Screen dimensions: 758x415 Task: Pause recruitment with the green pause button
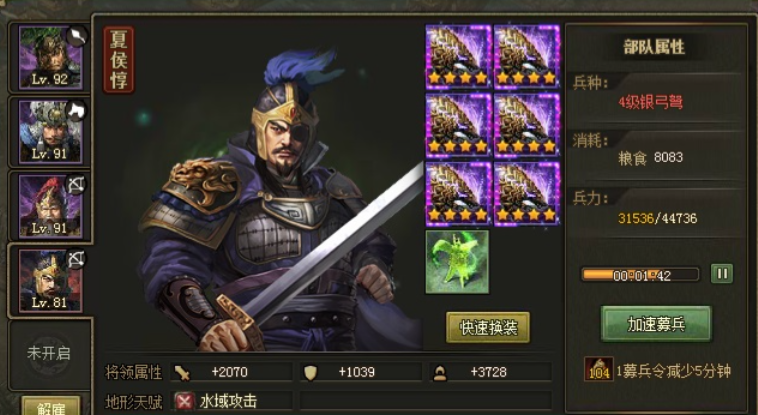click(x=722, y=274)
